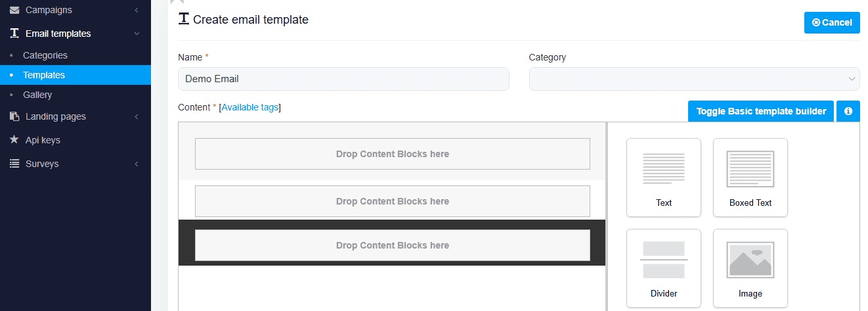The image size is (868, 311).
Task: Click the Name input field
Action: click(343, 79)
